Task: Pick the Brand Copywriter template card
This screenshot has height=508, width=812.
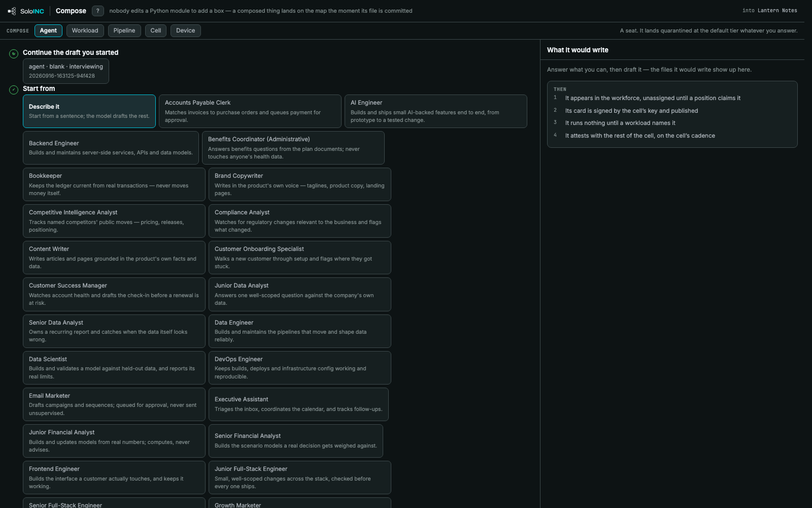Action: tap(300, 184)
